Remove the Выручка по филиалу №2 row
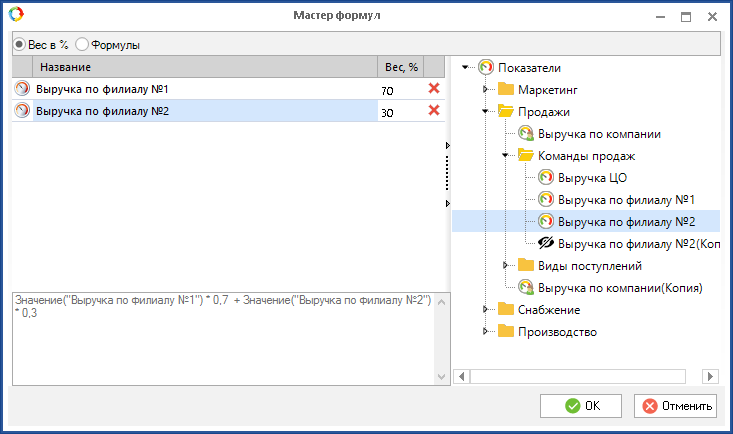 point(434,110)
